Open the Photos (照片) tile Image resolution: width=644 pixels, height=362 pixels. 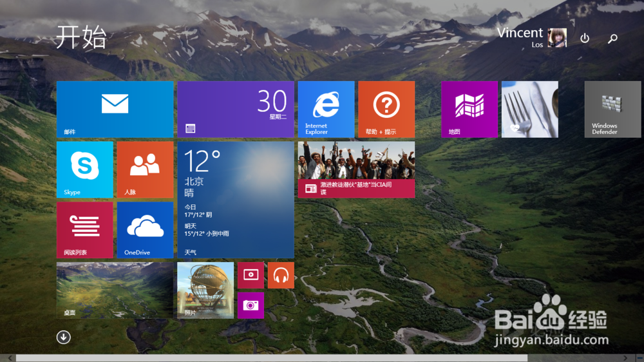[x=205, y=291]
